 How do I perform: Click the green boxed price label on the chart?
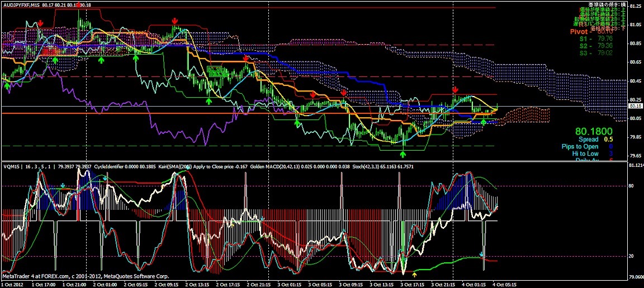[215, 70]
